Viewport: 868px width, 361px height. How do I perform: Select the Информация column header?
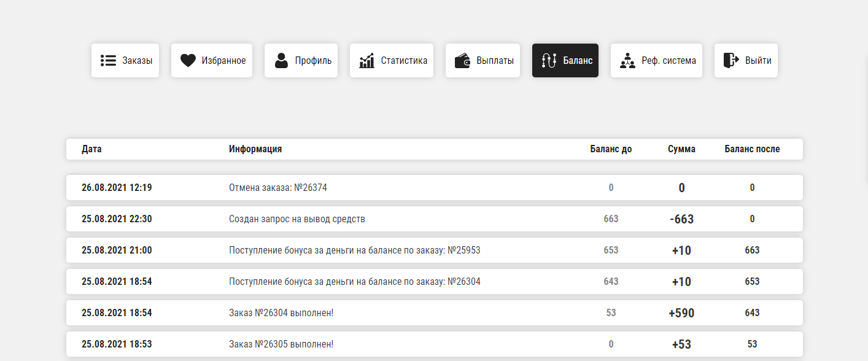[x=255, y=149]
